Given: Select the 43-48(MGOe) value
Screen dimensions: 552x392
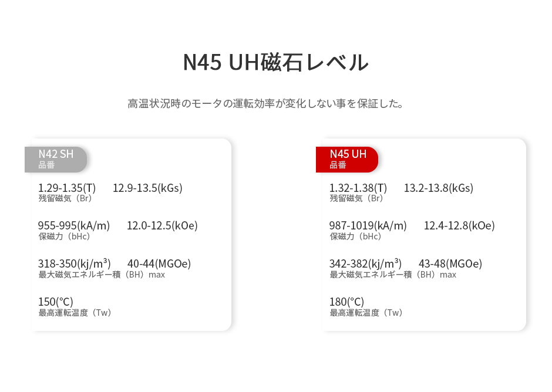Looking at the screenshot, I should 450,263.
